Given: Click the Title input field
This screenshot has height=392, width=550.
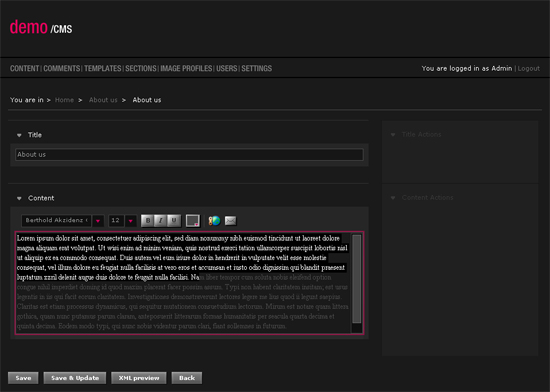Looking at the screenshot, I should (x=189, y=155).
